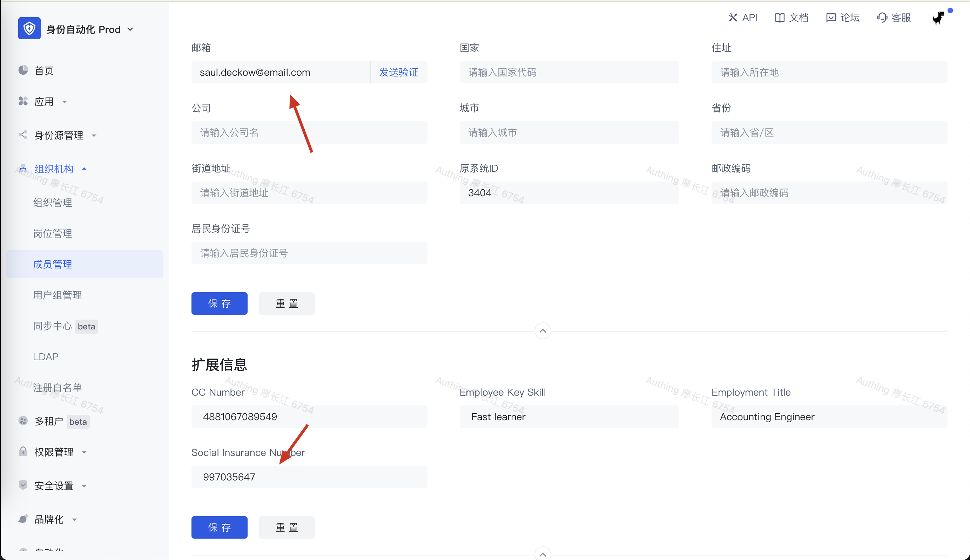Click the first 保存 button
This screenshot has height=560, width=970.
(x=219, y=303)
